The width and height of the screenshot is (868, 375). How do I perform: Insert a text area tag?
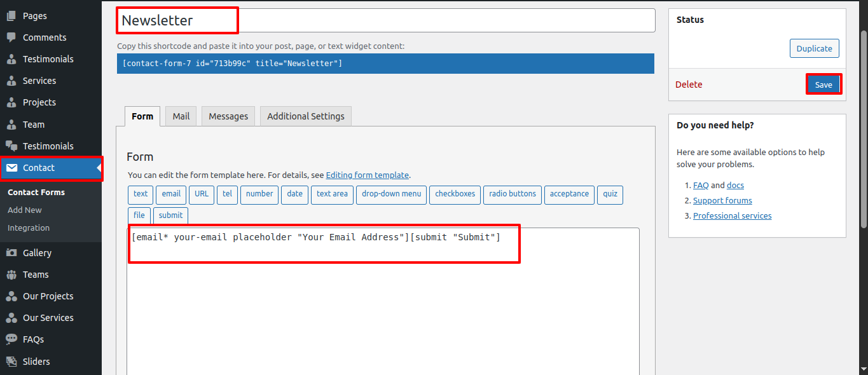(x=332, y=194)
